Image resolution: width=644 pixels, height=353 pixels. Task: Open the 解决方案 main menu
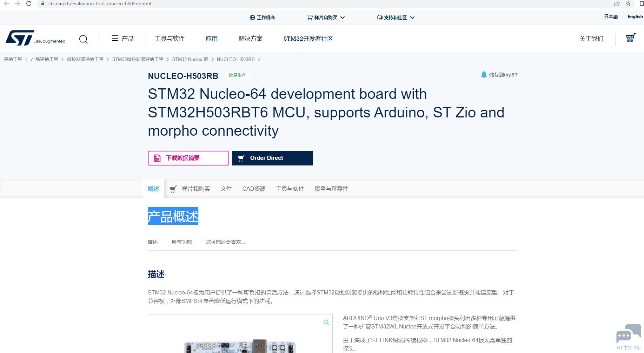[x=251, y=39]
